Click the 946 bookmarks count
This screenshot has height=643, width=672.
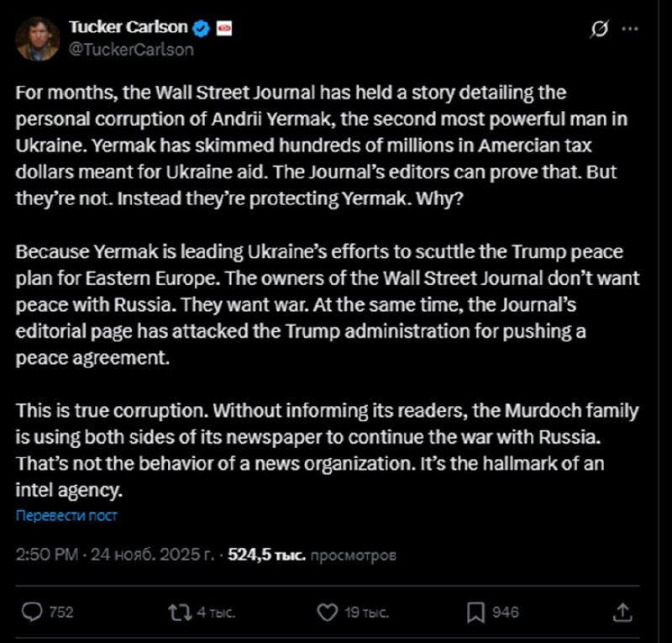(x=505, y=613)
